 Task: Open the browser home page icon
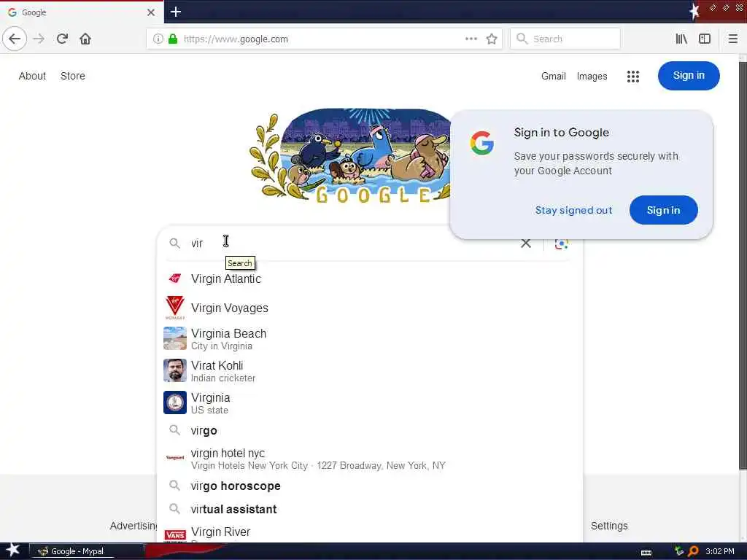pyautogui.click(x=85, y=39)
